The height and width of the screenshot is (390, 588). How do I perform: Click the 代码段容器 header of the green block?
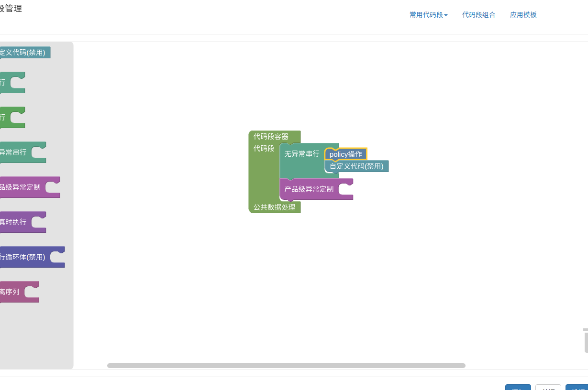coord(271,137)
